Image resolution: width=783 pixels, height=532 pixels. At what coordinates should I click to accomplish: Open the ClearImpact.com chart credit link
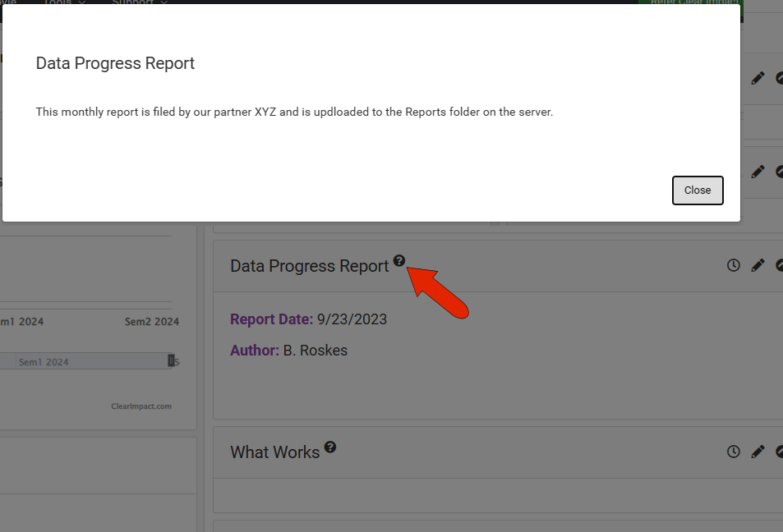[x=141, y=406]
